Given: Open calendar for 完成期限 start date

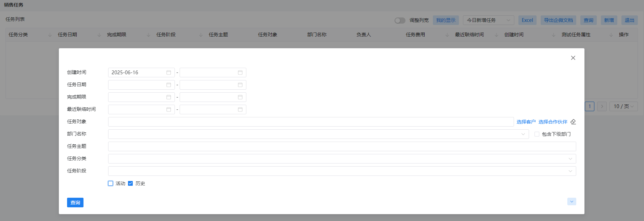Looking at the screenshot, I should [x=169, y=97].
